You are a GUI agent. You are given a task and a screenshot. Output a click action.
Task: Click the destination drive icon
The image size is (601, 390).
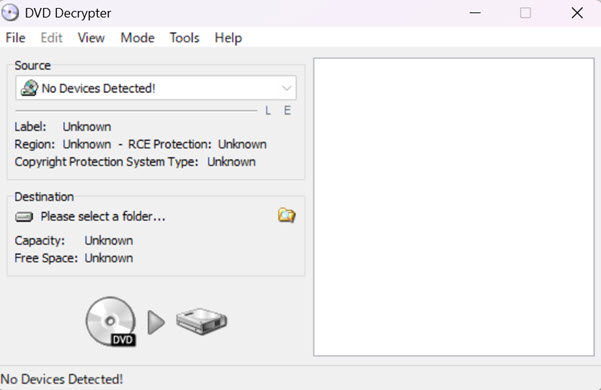tap(24, 217)
